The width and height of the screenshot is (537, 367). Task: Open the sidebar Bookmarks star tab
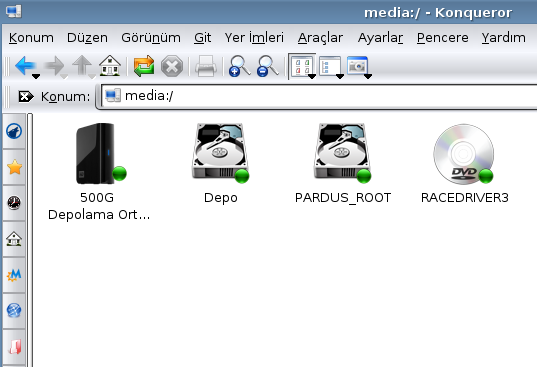pos(14,167)
